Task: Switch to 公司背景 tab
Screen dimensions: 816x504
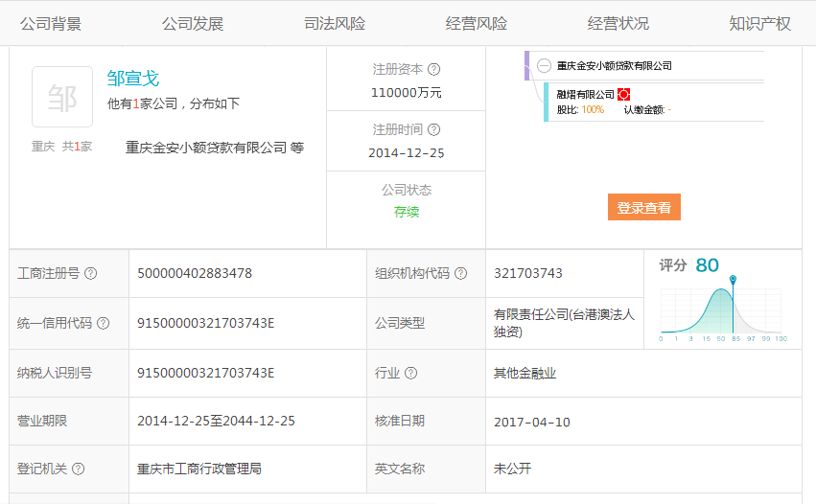Action: pyautogui.click(x=51, y=23)
